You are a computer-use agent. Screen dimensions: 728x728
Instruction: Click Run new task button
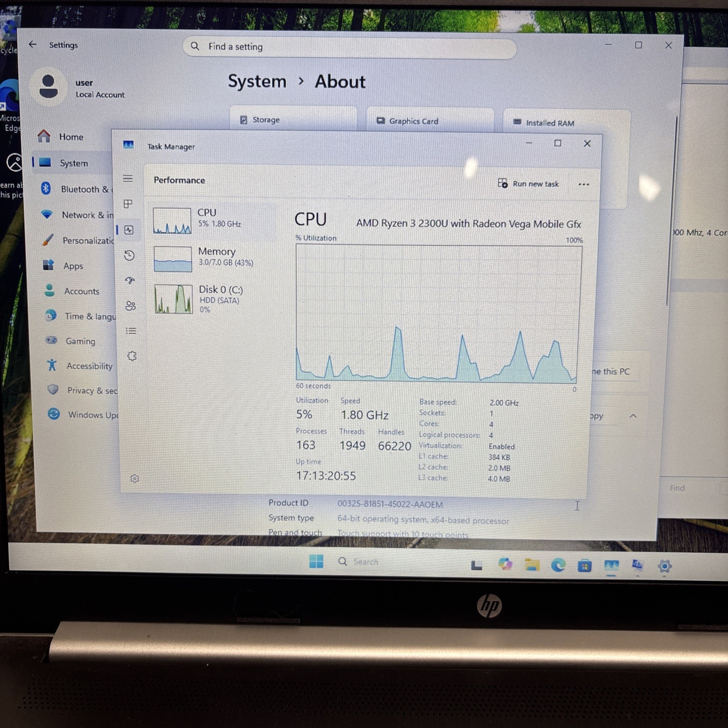click(x=529, y=183)
